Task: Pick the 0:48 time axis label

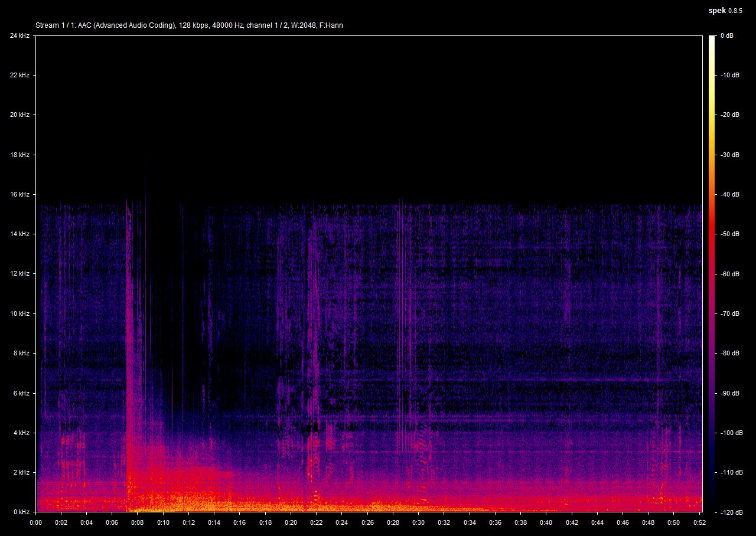Action: (x=649, y=522)
